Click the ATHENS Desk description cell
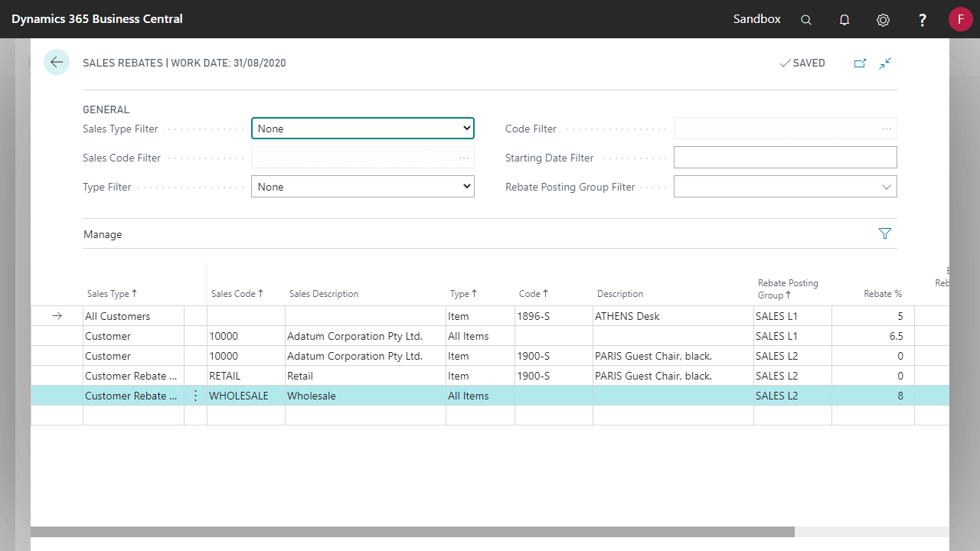The height and width of the screenshot is (551, 980). [673, 316]
